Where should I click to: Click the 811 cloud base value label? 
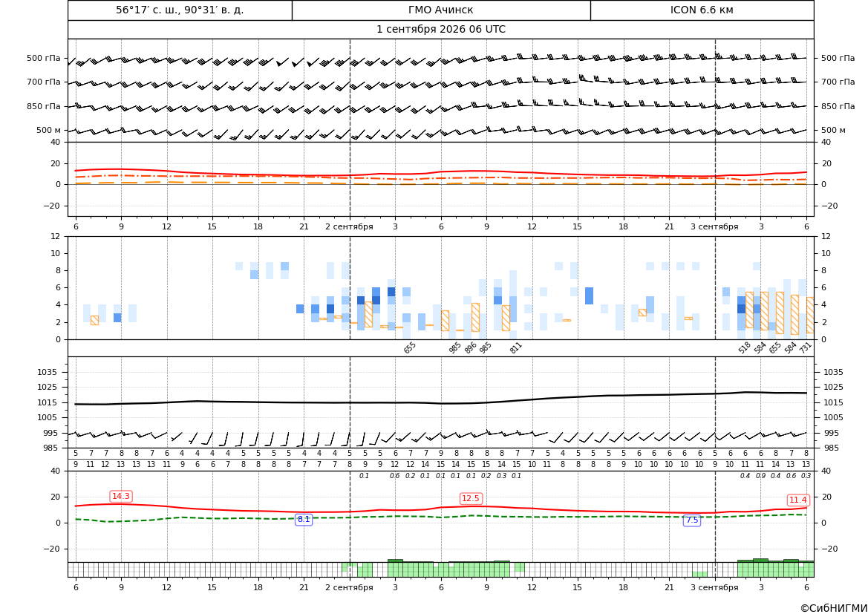516,347
